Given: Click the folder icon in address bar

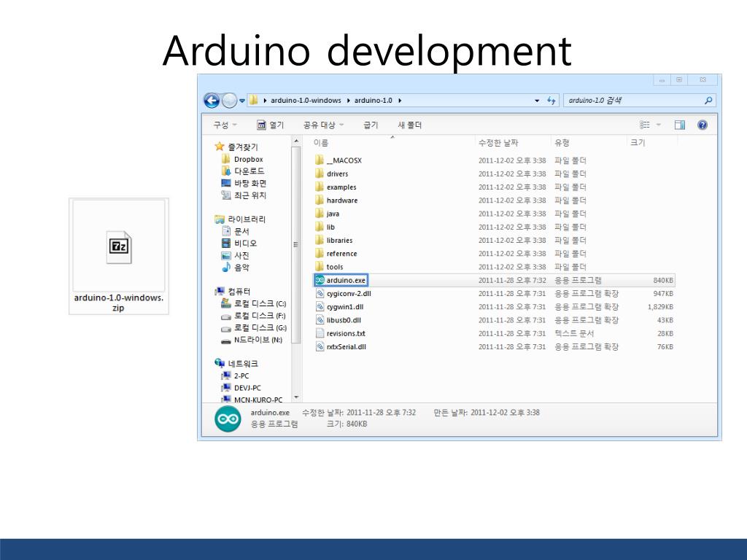Looking at the screenshot, I should click(253, 100).
